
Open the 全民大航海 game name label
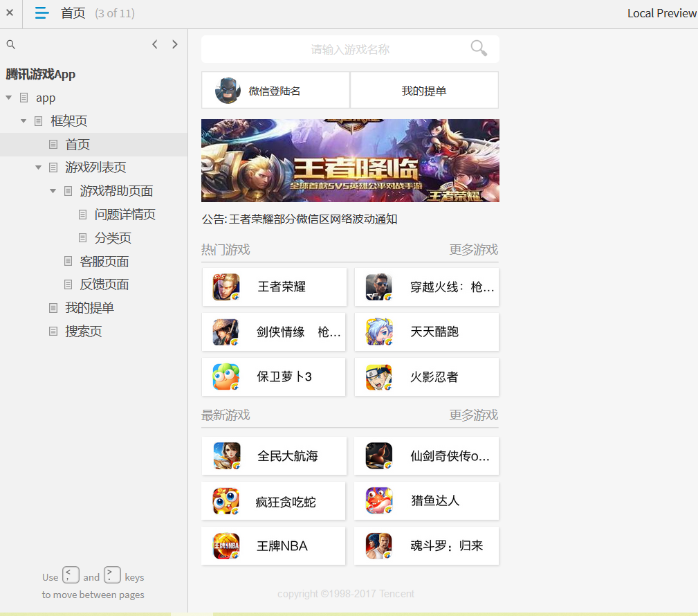[288, 455]
